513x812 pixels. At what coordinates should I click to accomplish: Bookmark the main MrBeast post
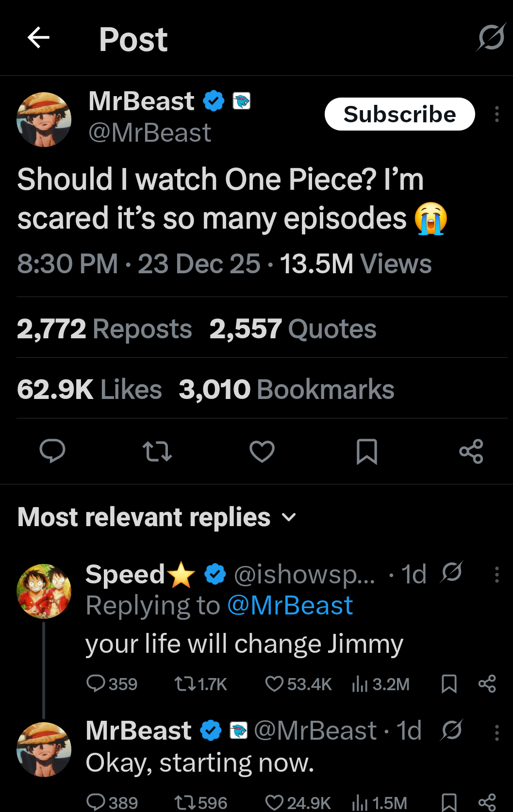(x=366, y=451)
